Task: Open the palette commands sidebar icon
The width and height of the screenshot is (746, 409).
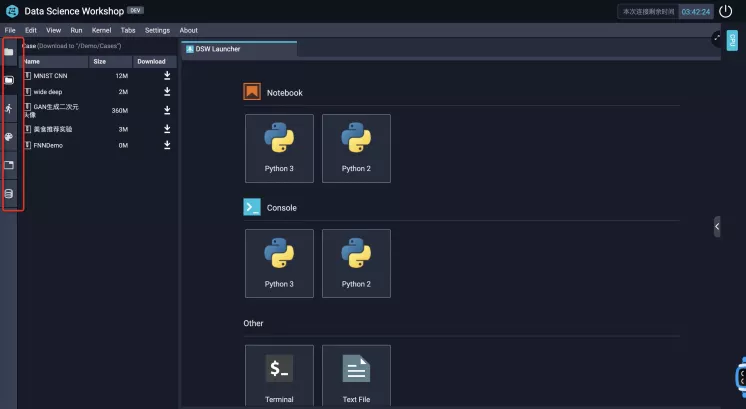Action: click(x=9, y=137)
